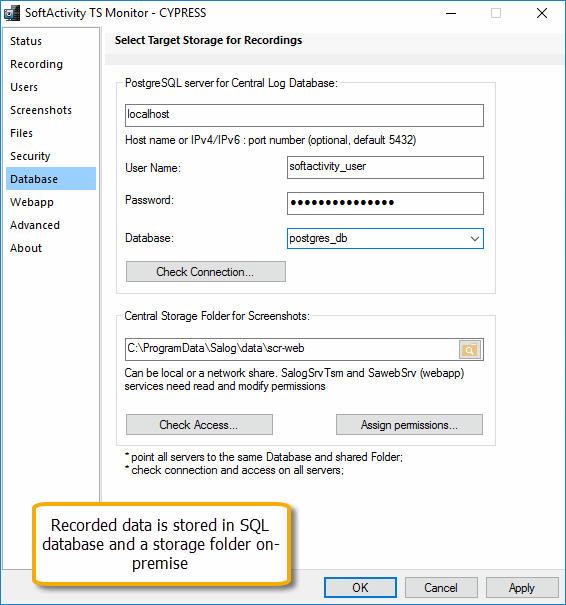Confirm settings with OK
Screen dimensions: 566x605
[360, 588]
